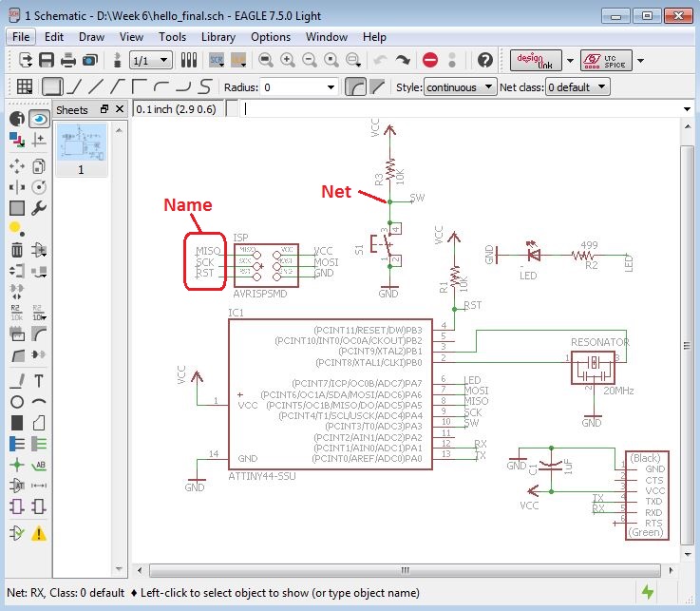This screenshot has height=611, width=700.
Task: Expand the command line history dropdown
Action: click(x=687, y=109)
